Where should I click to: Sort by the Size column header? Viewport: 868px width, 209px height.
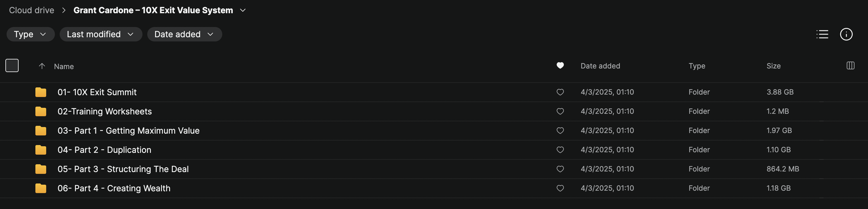(773, 66)
